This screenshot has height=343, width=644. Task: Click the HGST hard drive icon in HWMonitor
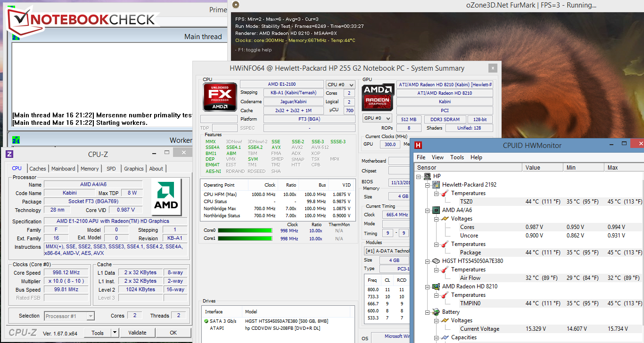[437, 261]
